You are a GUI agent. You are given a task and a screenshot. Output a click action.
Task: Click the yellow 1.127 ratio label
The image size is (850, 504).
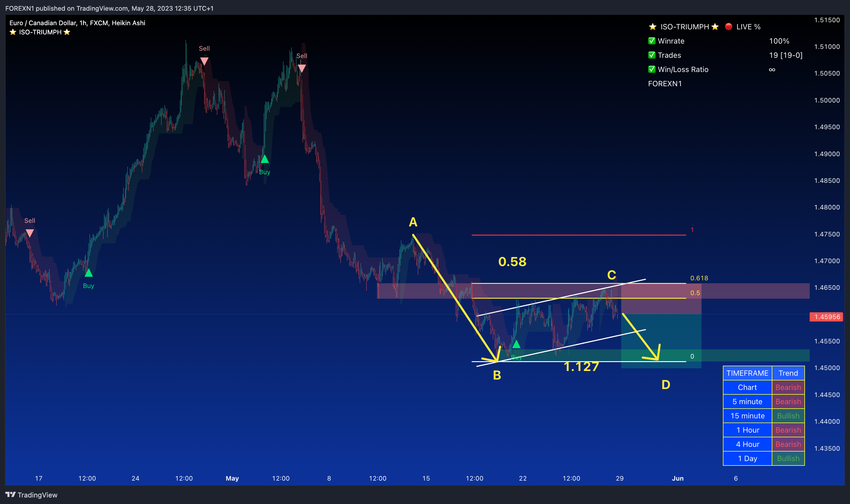coord(581,367)
